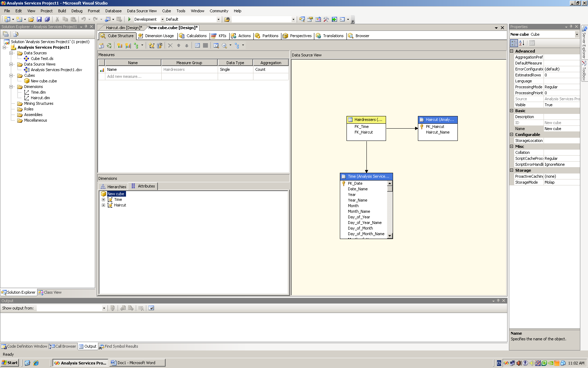Click Add new measure link

[124, 76]
